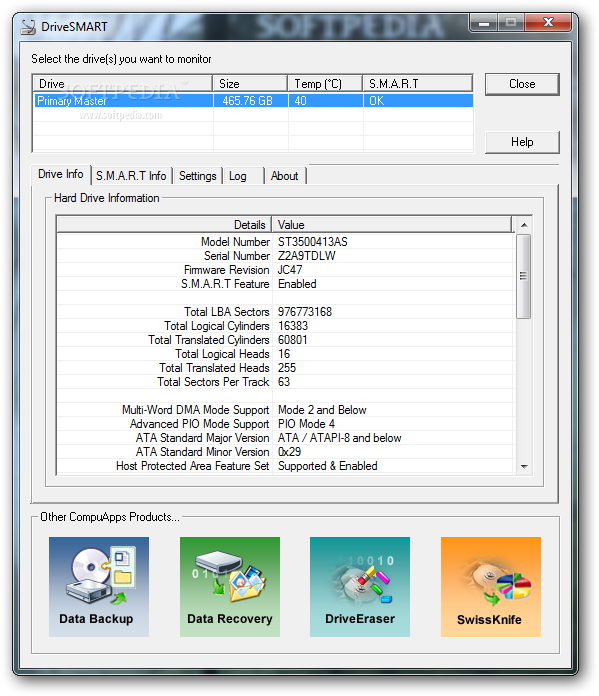Open the About tab

pyautogui.click(x=285, y=176)
